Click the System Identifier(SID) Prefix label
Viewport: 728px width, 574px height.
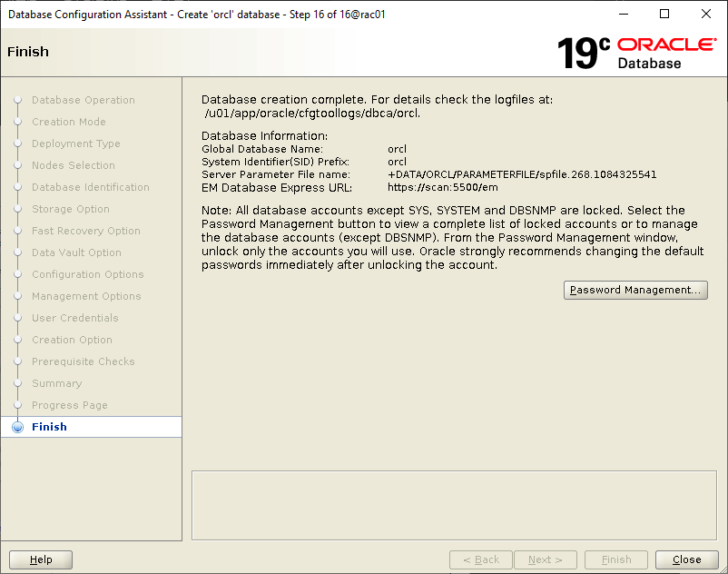click(x=275, y=162)
